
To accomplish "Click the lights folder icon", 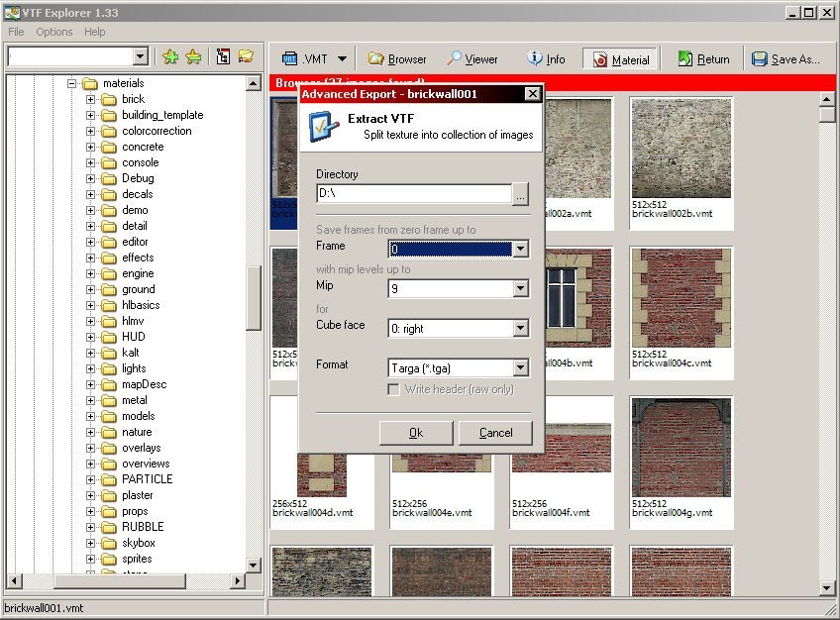I will click(109, 368).
